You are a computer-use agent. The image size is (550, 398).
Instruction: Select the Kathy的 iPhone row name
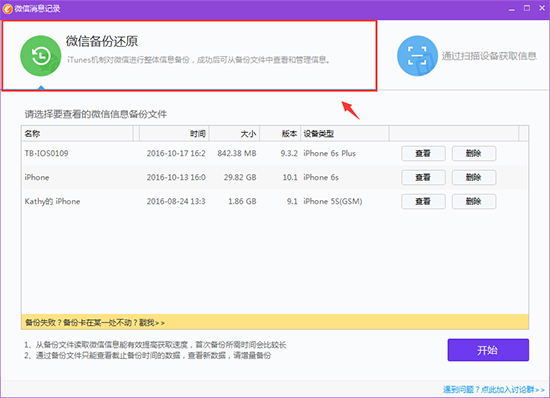click(x=52, y=201)
